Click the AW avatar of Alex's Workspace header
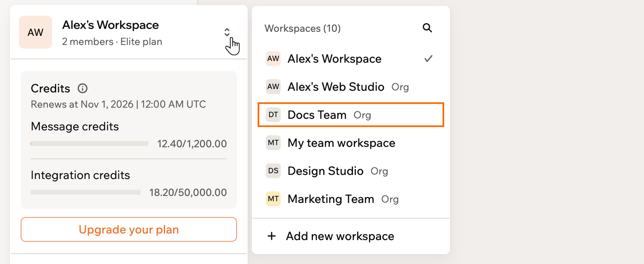 [36, 32]
